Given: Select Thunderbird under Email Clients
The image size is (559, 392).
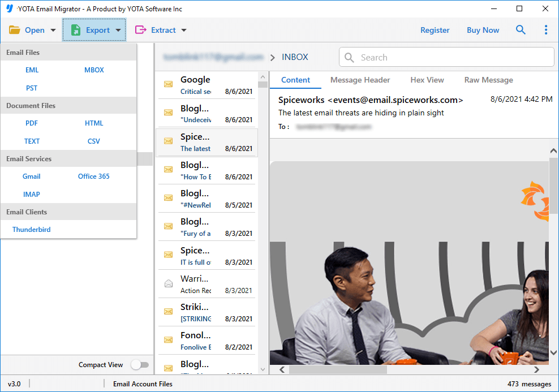Looking at the screenshot, I should (x=31, y=229).
